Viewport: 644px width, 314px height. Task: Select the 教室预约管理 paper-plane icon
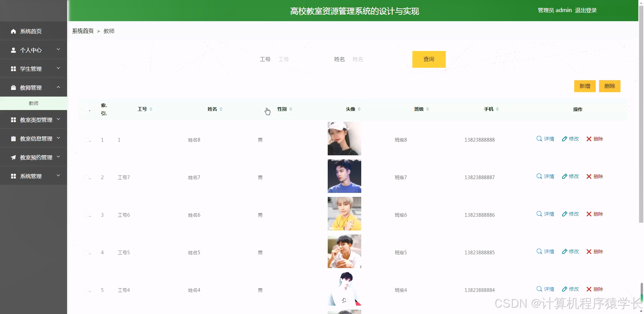[13, 157]
